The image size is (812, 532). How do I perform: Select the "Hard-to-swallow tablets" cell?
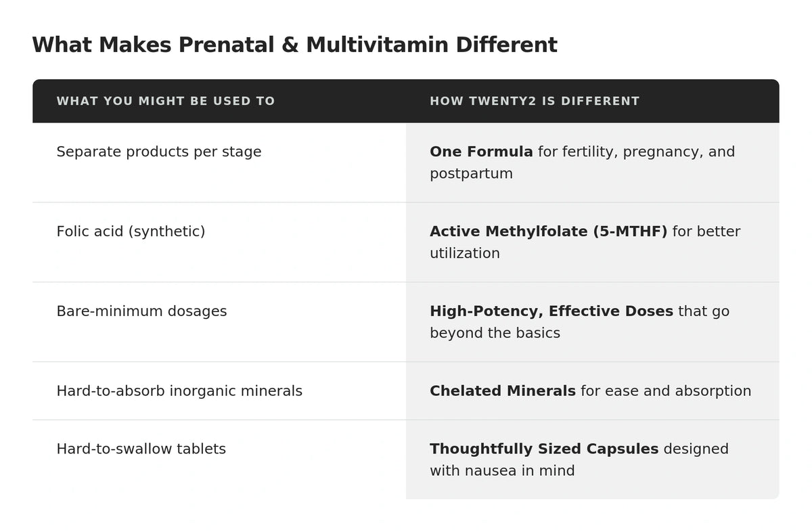coord(141,449)
